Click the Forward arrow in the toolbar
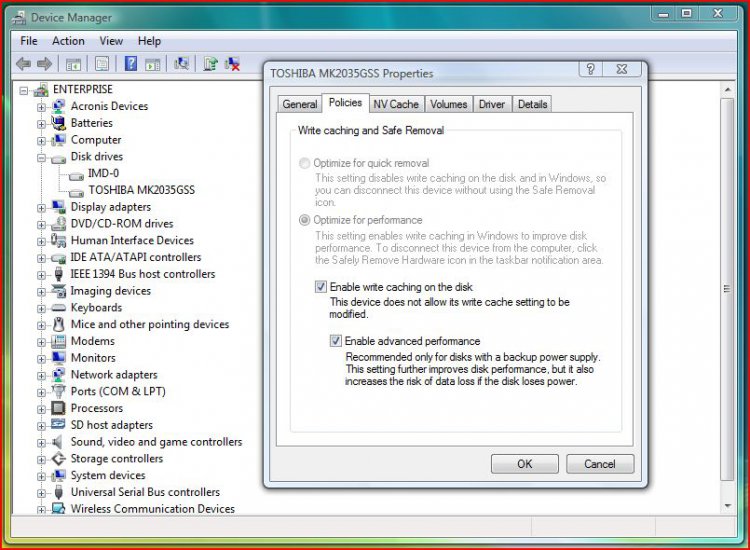 click(44, 64)
